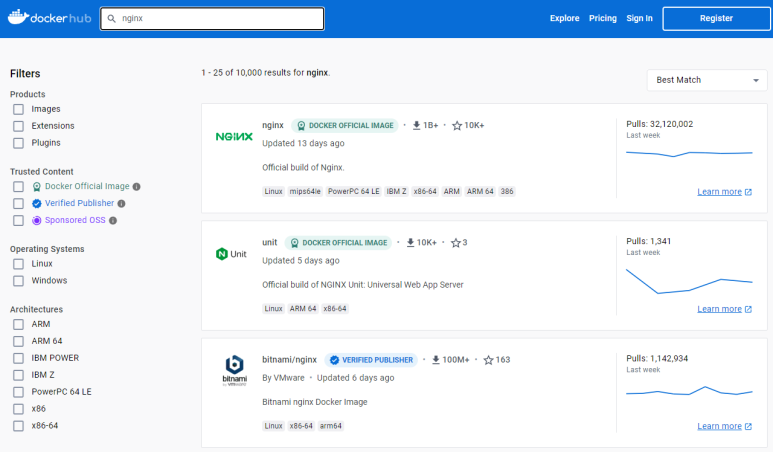
Task: Open the nginx repository title
Action: click(x=273, y=125)
